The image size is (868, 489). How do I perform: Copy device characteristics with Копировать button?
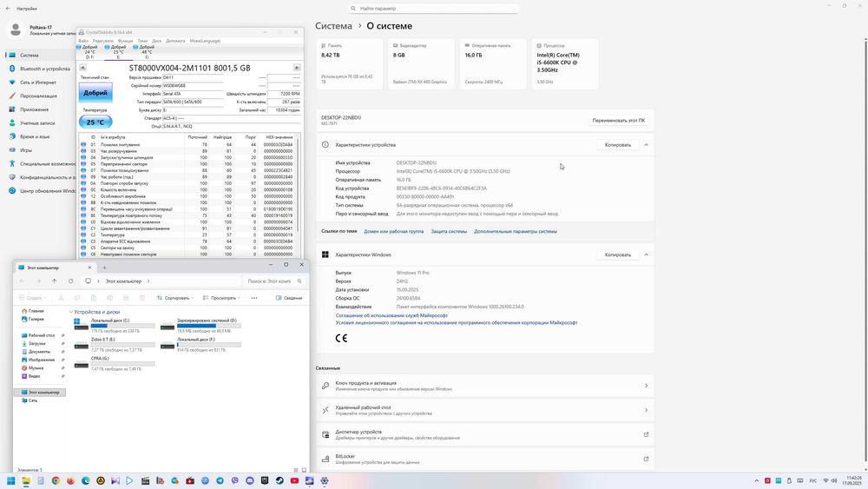618,144
